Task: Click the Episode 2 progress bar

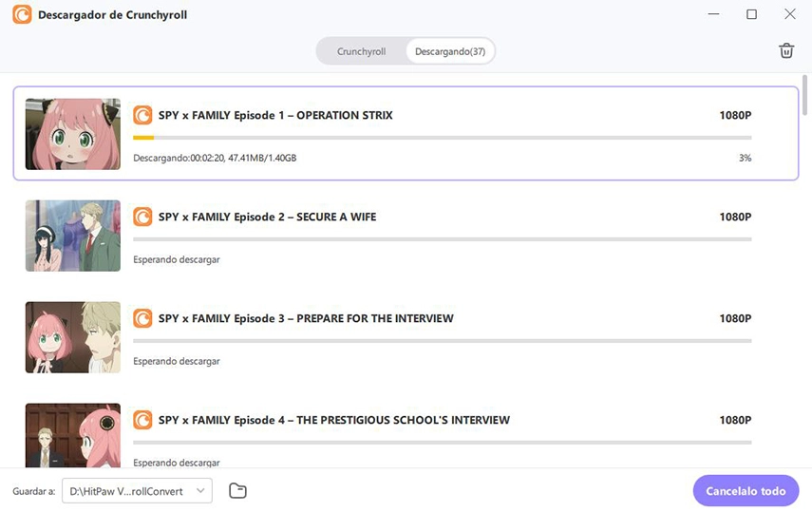Action: (443, 239)
